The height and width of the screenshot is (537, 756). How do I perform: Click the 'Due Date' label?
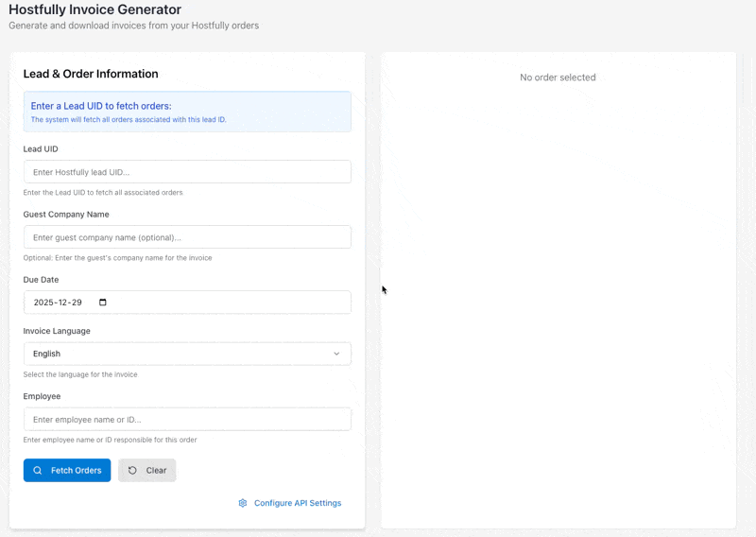[x=41, y=279]
